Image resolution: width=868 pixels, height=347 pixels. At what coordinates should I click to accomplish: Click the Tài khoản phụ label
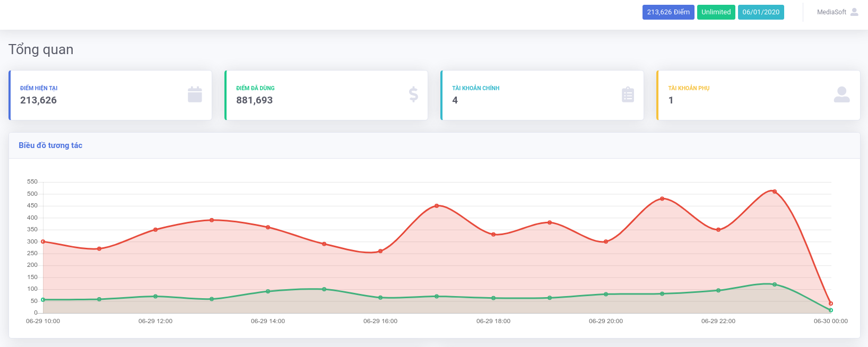(x=689, y=88)
